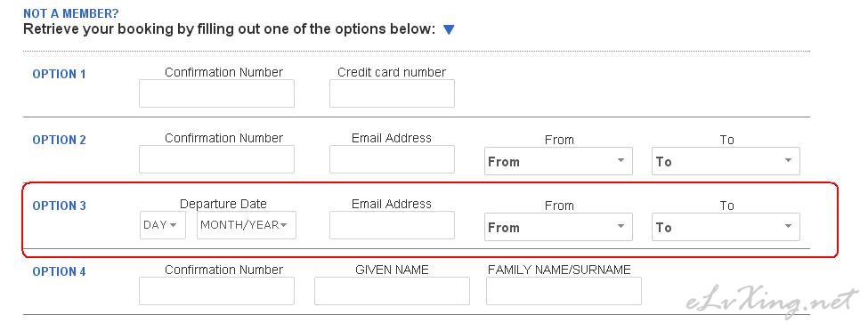Click the Option 2 Confirmation Number field
Viewport: 868px width, 331px height.
tap(216, 159)
